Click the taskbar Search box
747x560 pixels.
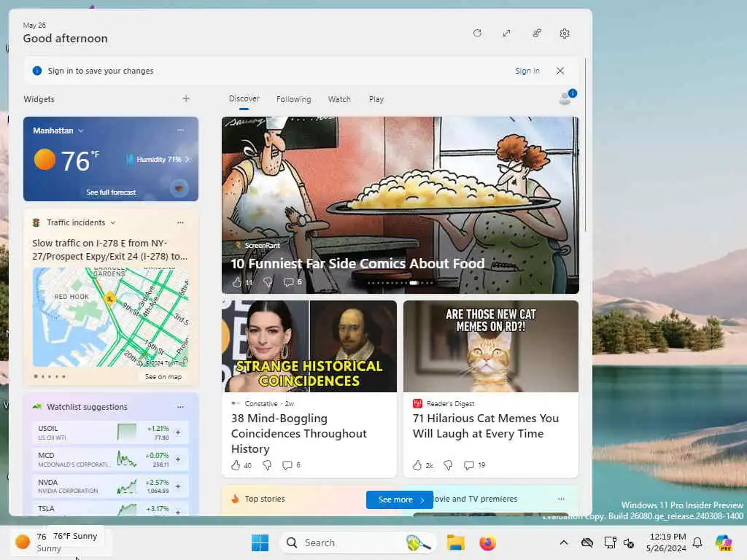[357, 542]
